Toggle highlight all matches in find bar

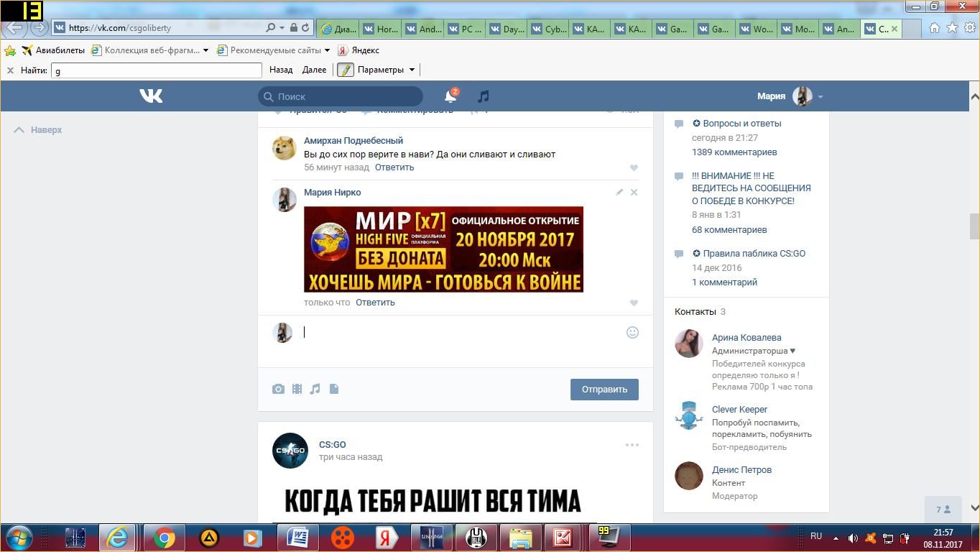pos(346,70)
